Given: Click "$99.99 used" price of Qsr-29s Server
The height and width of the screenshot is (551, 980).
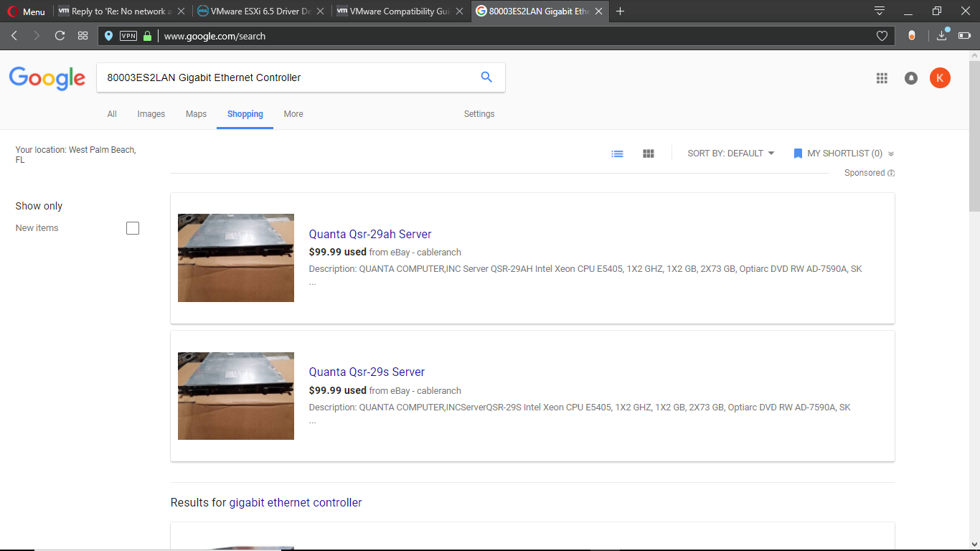Looking at the screenshot, I should [338, 390].
